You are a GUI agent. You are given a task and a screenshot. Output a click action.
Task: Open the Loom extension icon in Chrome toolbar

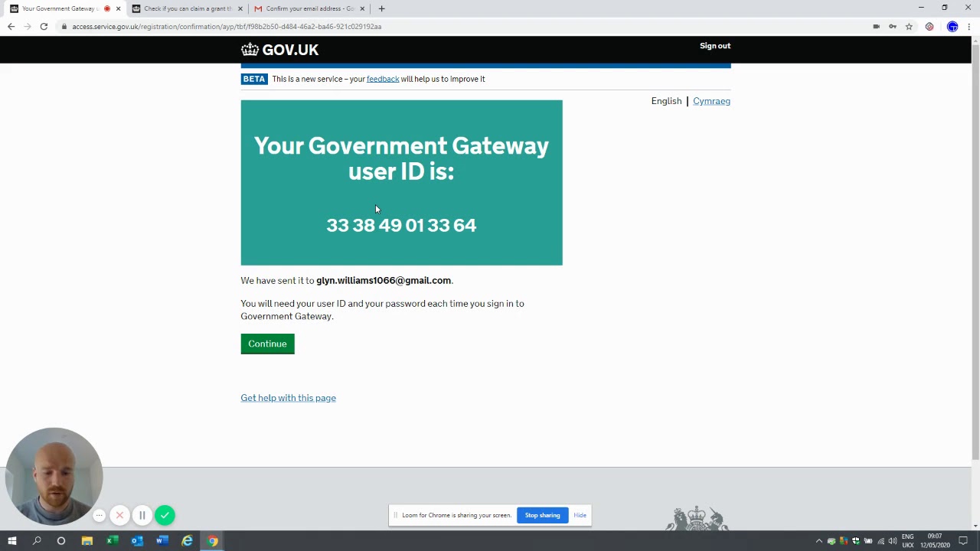pyautogui.click(x=929, y=26)
